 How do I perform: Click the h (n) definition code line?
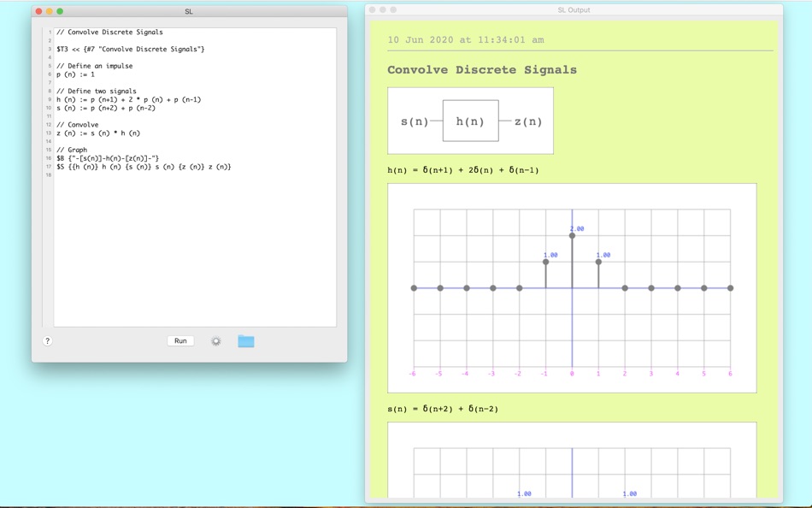128,99
